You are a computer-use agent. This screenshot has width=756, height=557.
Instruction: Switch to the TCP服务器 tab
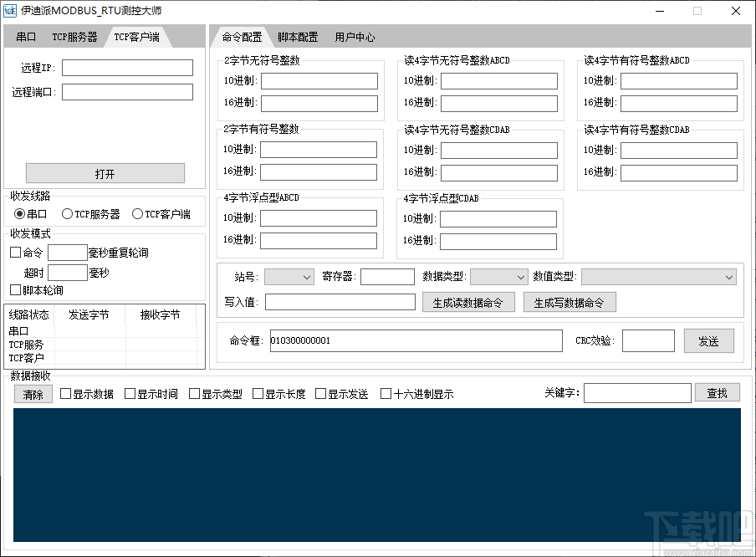(x=75, y=36)
